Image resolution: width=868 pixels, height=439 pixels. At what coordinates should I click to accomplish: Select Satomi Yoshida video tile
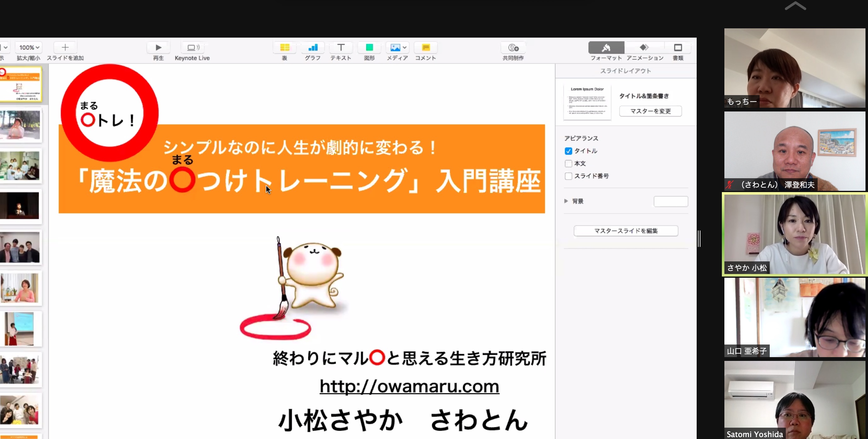coord(795,400)
